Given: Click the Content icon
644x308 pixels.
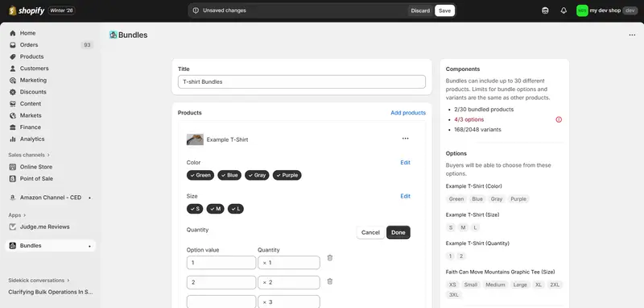Looking at the screenshot, I should [x=13, y=104].
